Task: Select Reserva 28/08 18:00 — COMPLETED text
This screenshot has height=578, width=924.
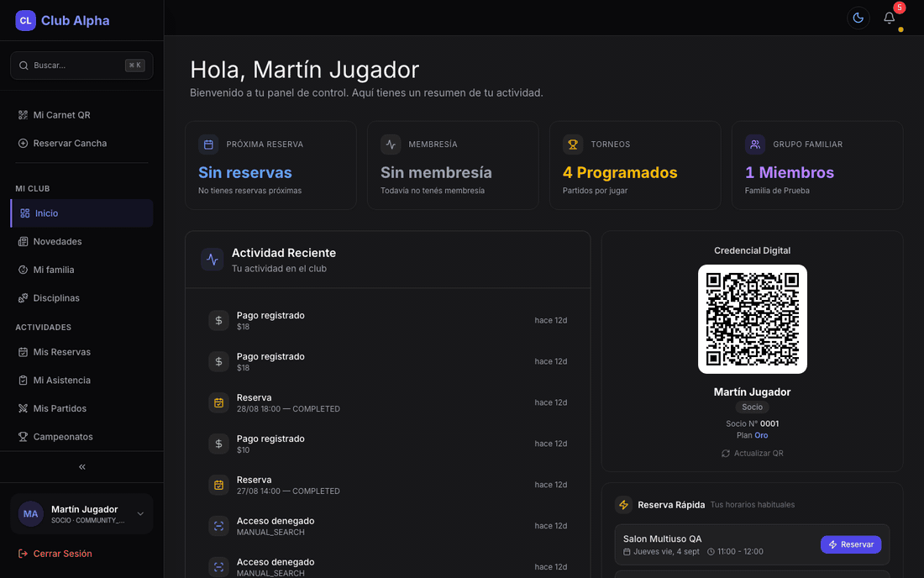Action: coord(288,409)
